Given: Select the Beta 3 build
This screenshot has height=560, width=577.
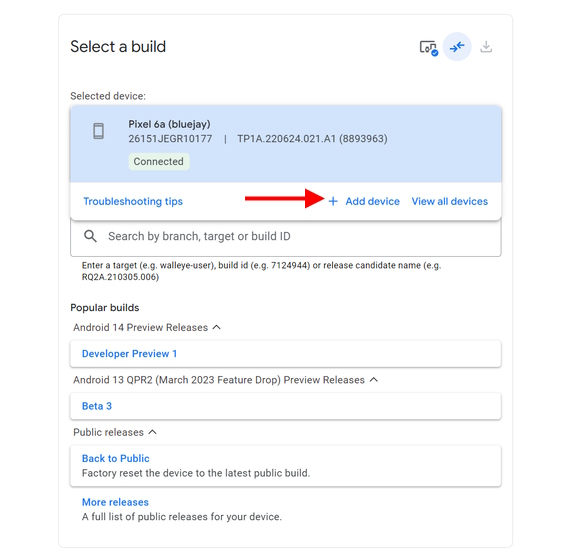Looking at the screenshot, I should pyautogui.click(x=286, y=406).
